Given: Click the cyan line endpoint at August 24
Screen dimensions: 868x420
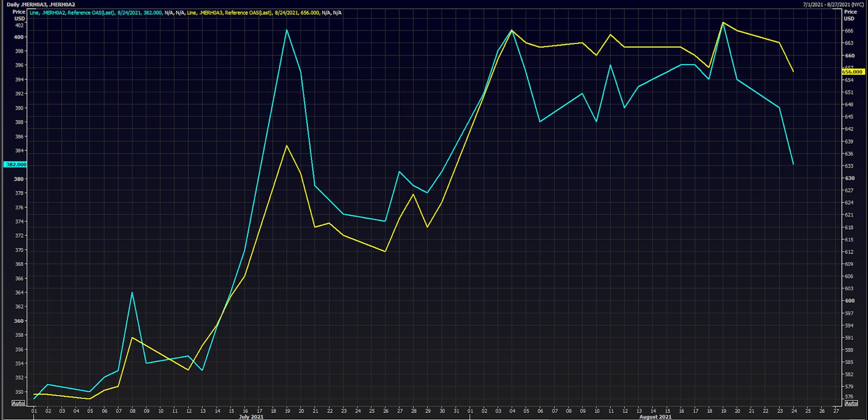Looking at the screenshot, I should coord(793,164).
